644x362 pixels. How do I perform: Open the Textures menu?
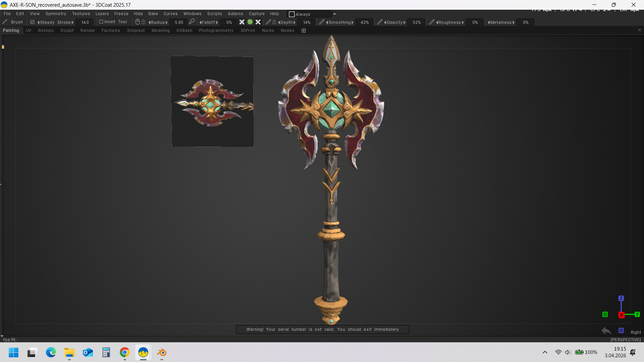pos(81,14)
